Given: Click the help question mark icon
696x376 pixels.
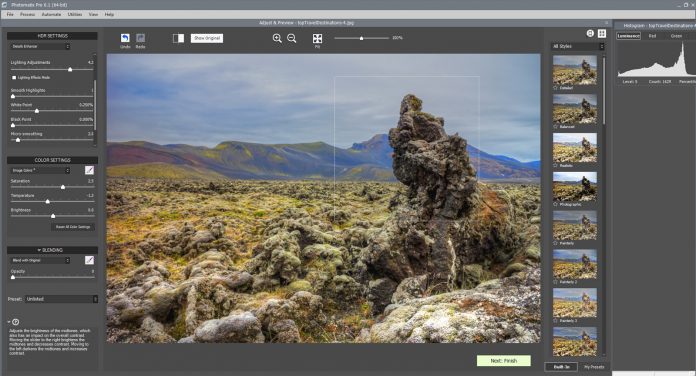Looking at the screenshot, I should click(x=16, y=322).
